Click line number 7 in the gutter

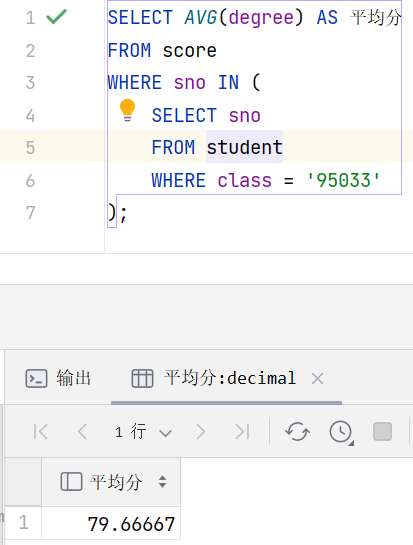30,213
